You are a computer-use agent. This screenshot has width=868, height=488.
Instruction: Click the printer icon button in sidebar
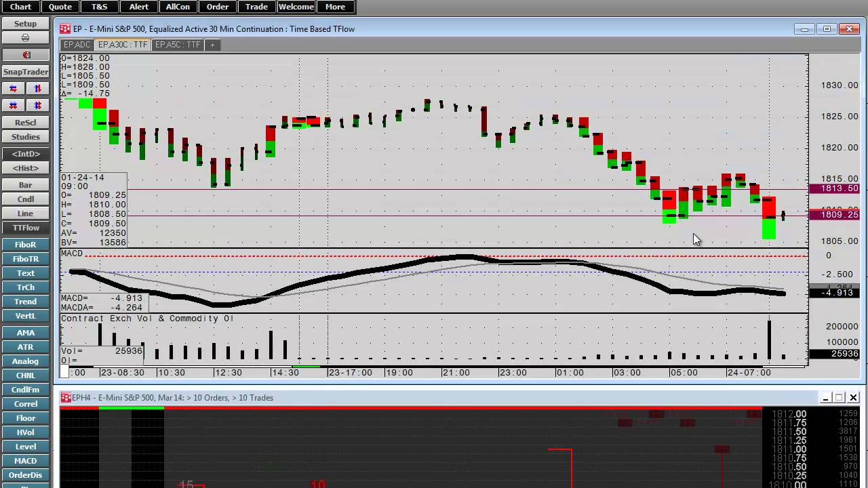click(x=26, y=38)
